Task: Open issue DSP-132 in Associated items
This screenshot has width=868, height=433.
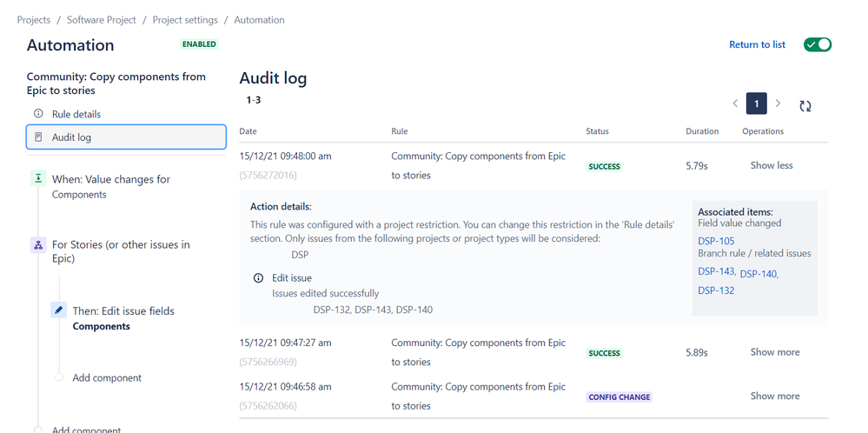Action: point(716,290)
